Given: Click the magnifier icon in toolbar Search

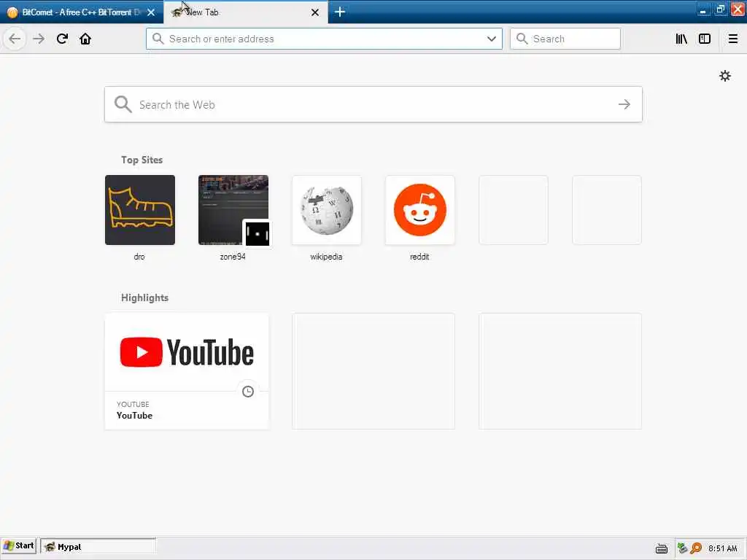Looking at the screenshot, I should (522, 39).
